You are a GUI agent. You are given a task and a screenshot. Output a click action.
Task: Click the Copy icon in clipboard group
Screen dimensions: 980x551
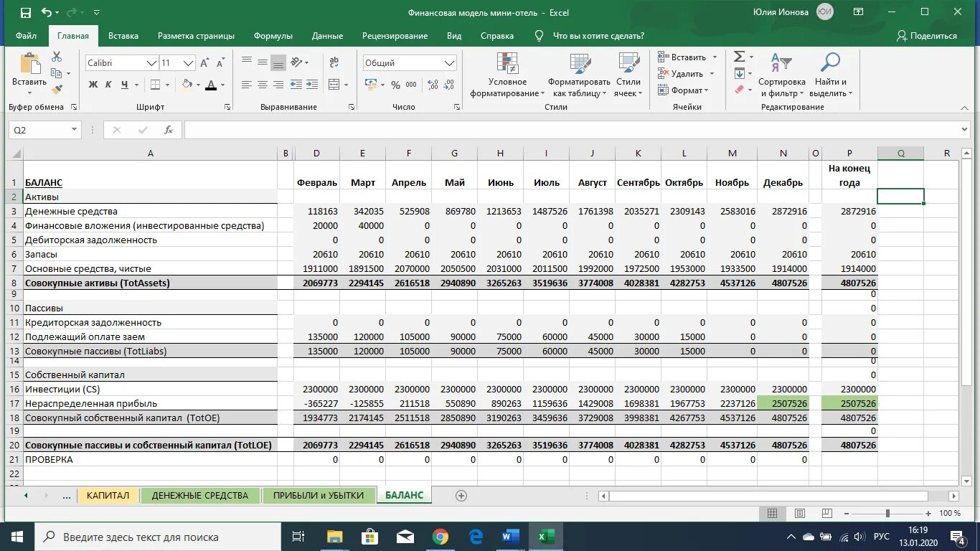(57, 73)
